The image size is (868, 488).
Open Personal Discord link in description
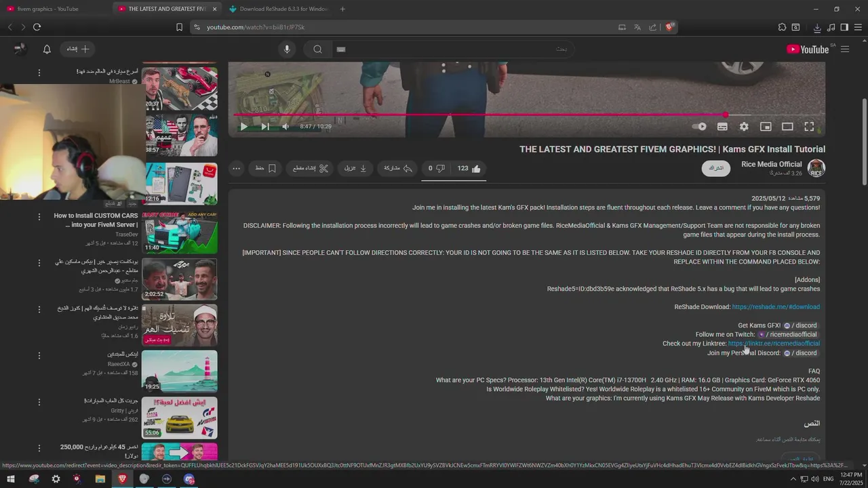click(801, 353)
